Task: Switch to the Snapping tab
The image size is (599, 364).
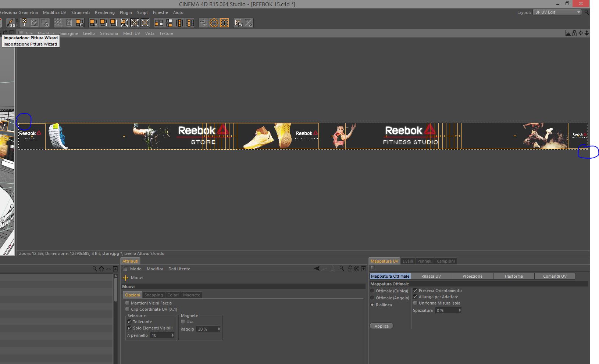Action: click(x=153, y=295)
